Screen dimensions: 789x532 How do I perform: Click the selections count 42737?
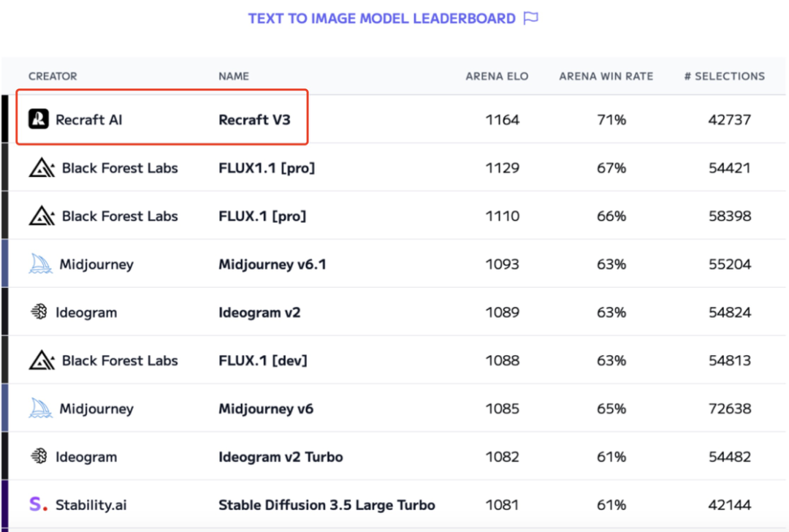pos(730,120)
